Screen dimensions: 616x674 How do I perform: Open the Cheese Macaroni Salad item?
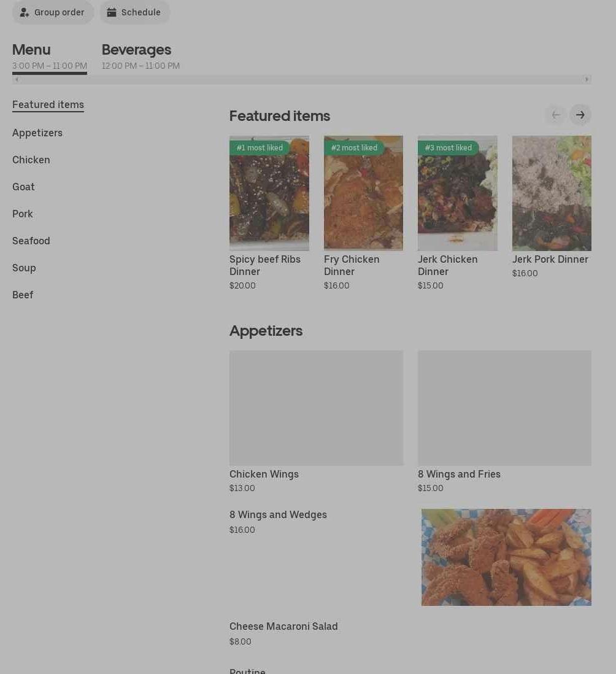click(283, 626)
